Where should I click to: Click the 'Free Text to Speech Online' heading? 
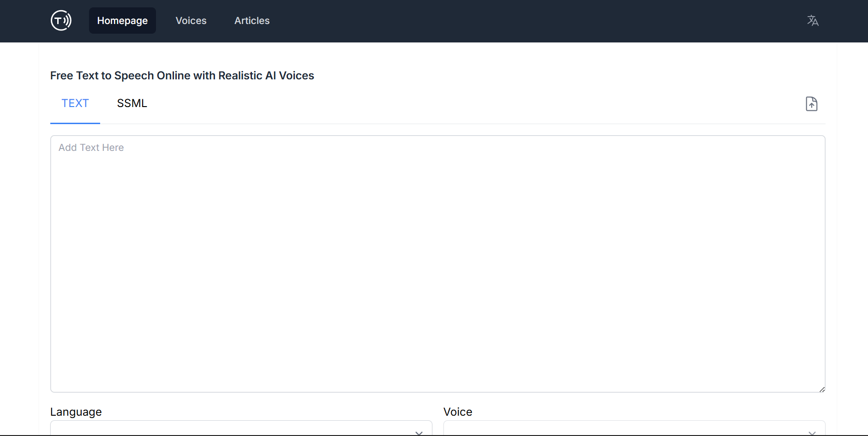[182, 76]
